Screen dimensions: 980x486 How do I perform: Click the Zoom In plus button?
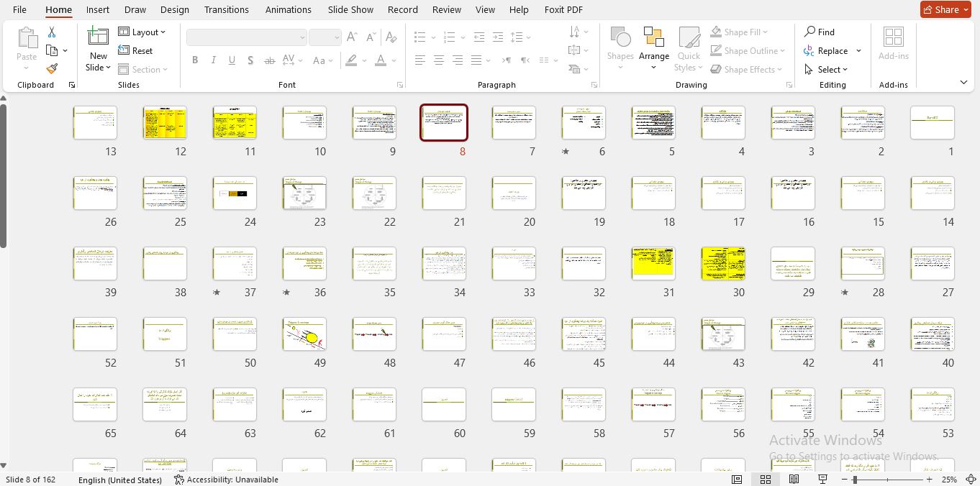[x=929, y=480]
